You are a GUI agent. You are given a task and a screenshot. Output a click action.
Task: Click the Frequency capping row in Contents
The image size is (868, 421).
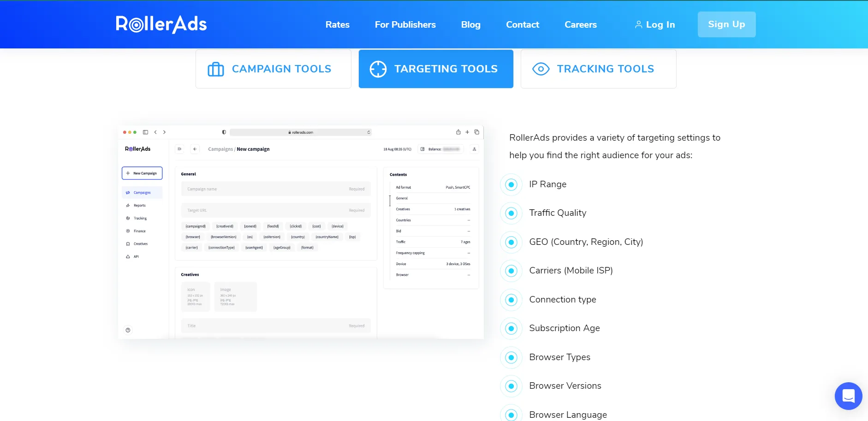tap(433, 253)
